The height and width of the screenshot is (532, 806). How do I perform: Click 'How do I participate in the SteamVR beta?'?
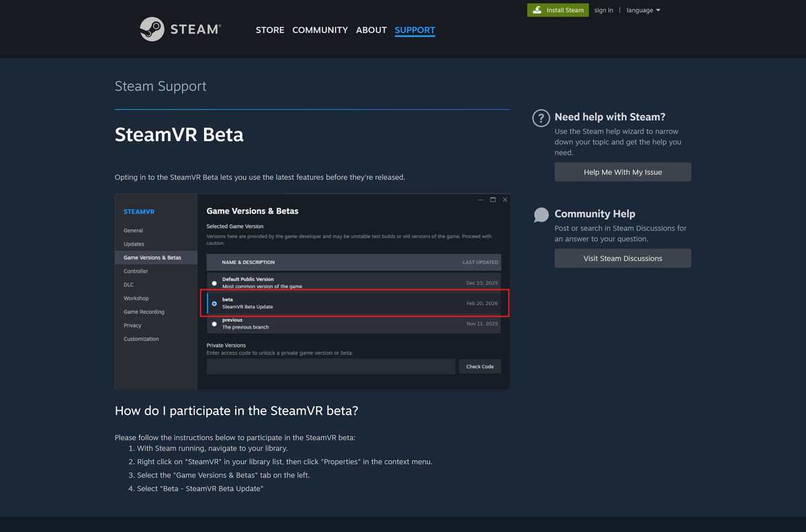[x=236, y=410]
